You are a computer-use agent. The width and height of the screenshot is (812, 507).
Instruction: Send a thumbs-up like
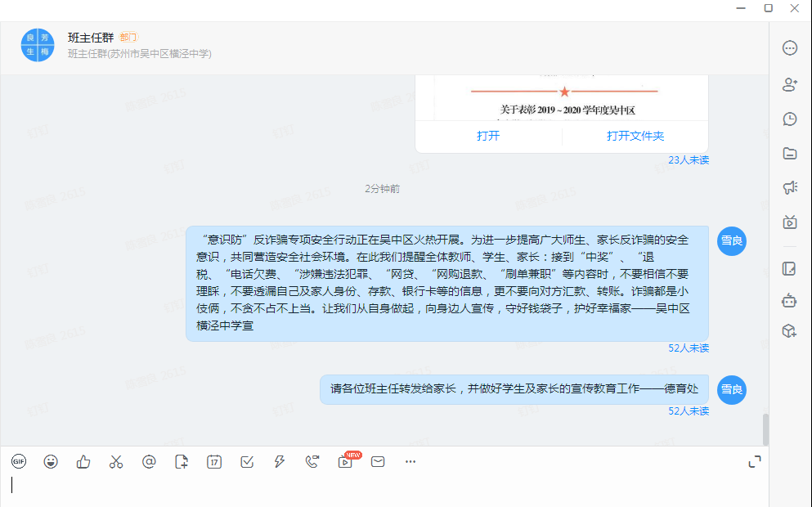pos(83,461)
